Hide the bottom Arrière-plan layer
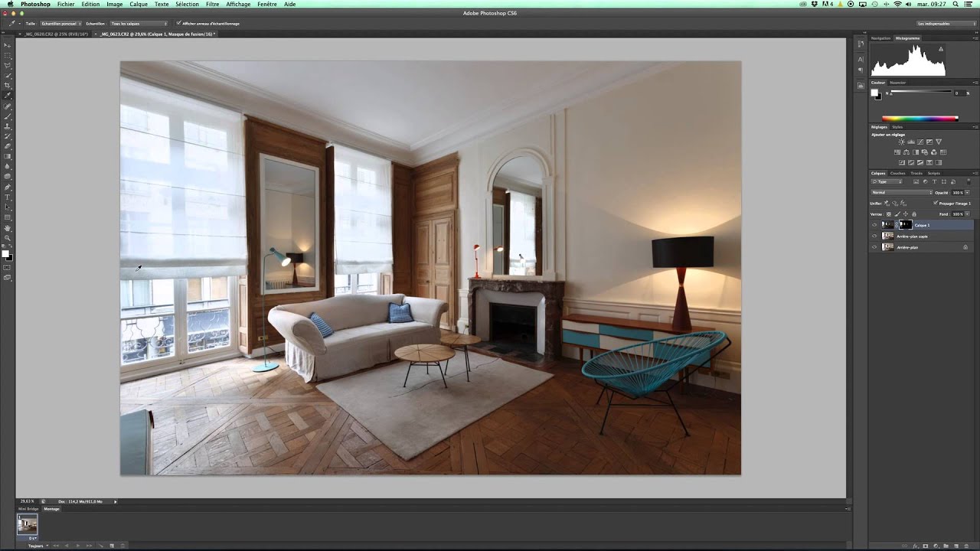This screenshot has height=551, width=980. [874, 247]
